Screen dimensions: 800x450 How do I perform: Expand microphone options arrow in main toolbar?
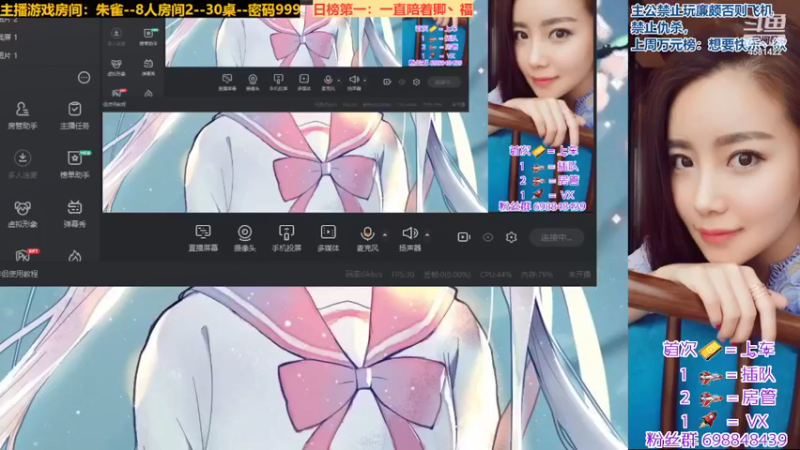[385, 235]
